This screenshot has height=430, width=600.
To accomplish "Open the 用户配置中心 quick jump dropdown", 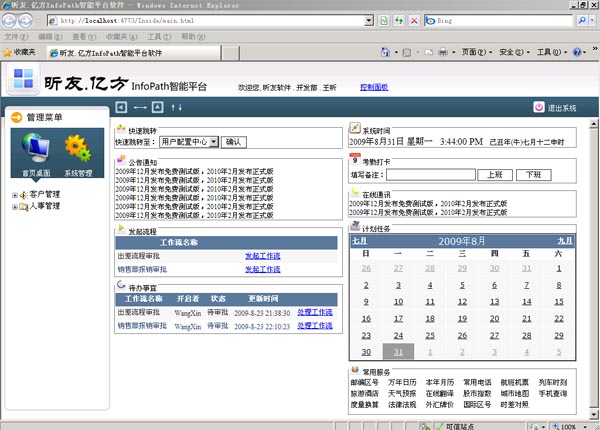I will [189, 142].
